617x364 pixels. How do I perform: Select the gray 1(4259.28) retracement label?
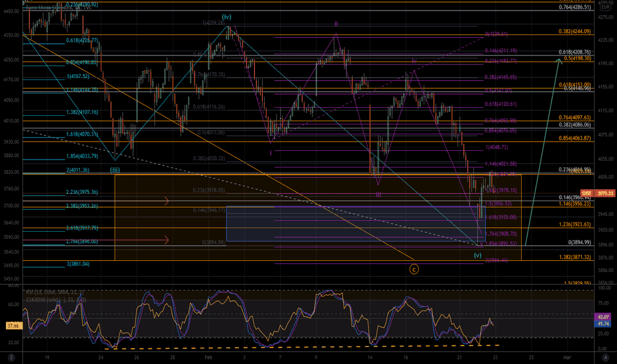[213, 23]
